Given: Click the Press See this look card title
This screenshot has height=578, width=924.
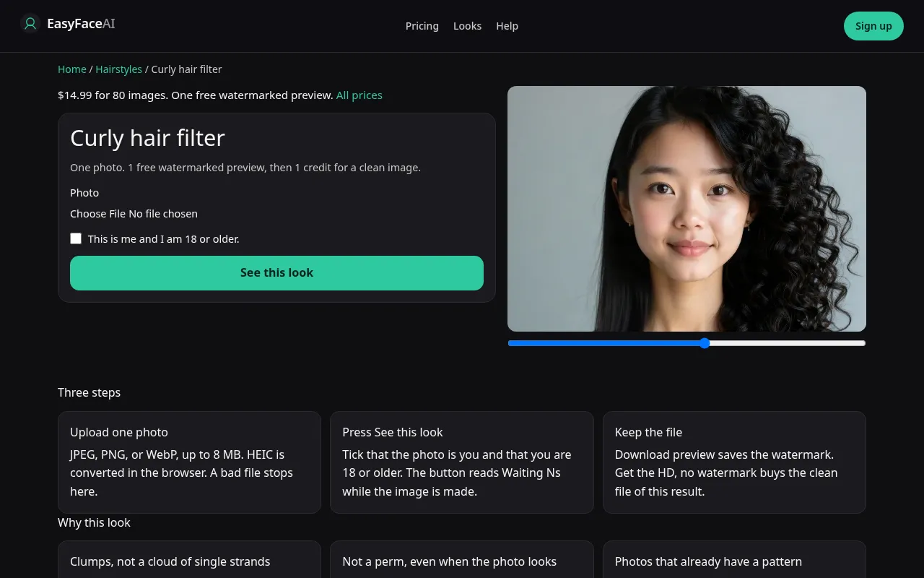Looking at the screenshot, I should [x=393, y=432].
